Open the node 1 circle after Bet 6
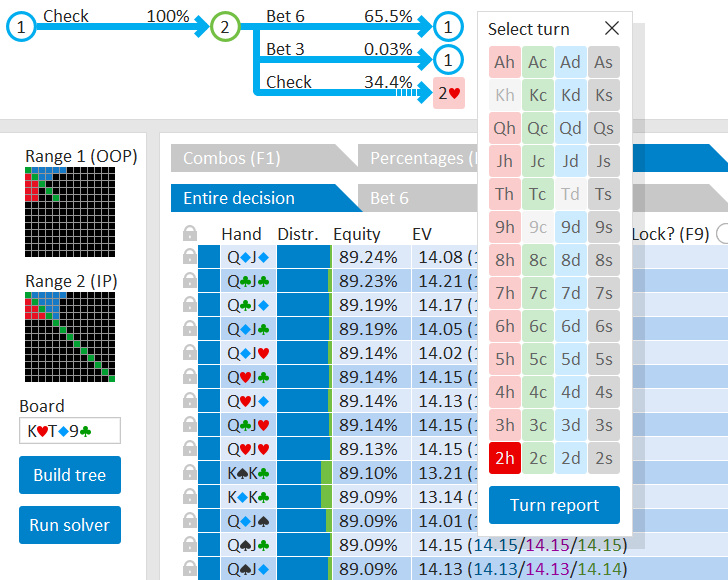728x580 pixels. tap(449, 27)
